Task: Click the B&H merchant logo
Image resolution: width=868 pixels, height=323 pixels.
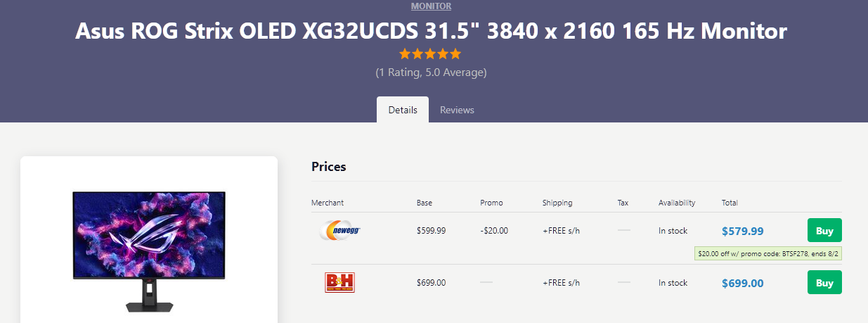Action: click(340, 283)
